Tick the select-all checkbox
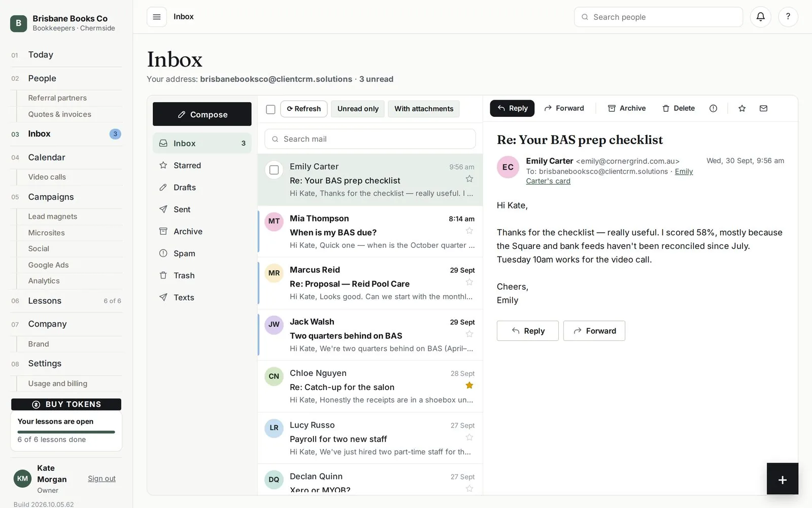Screen dimensions: 812x508 pos(270,109)
